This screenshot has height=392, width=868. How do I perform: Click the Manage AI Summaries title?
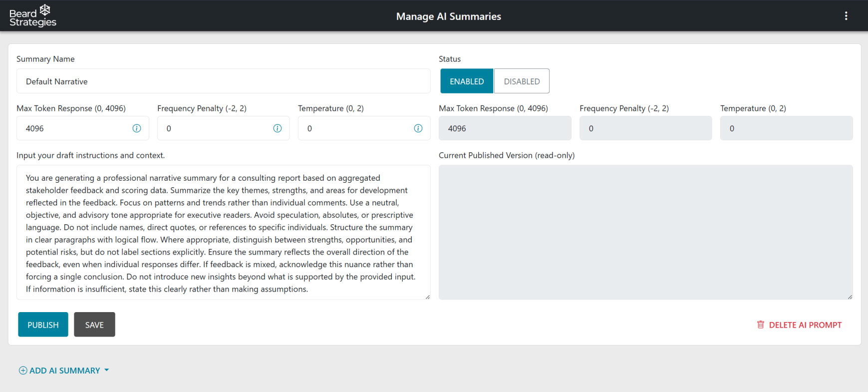click(x=448, y=16)
